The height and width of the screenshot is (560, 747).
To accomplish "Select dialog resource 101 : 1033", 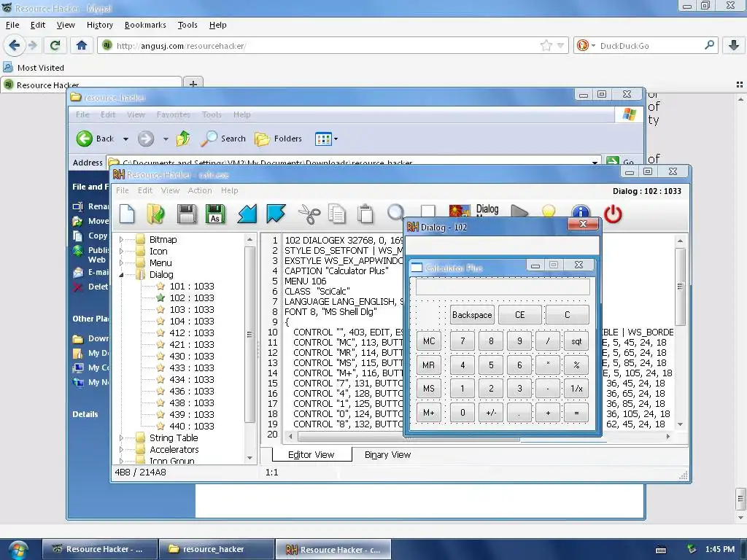I will pyautogui.click(x=192, y=286).
